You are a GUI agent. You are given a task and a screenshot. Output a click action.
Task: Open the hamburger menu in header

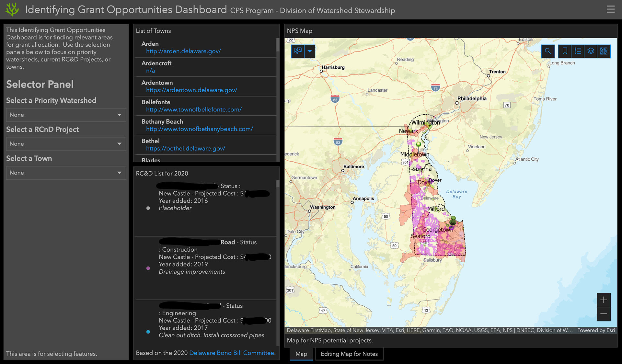(x=611, y=9)
